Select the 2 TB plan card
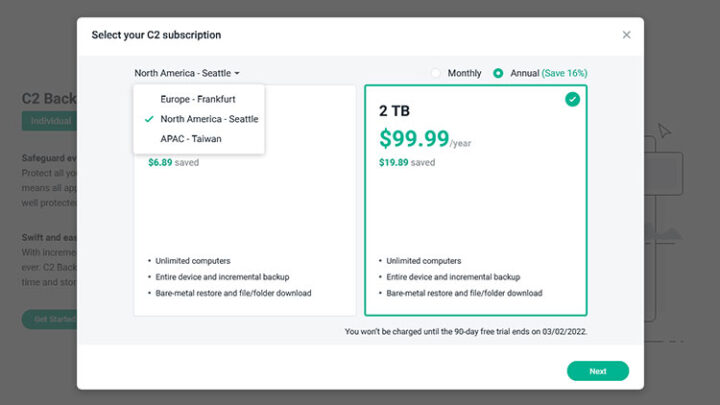This screenshot has height=405, width=720. pyautogui.click(x=476, y=200)
